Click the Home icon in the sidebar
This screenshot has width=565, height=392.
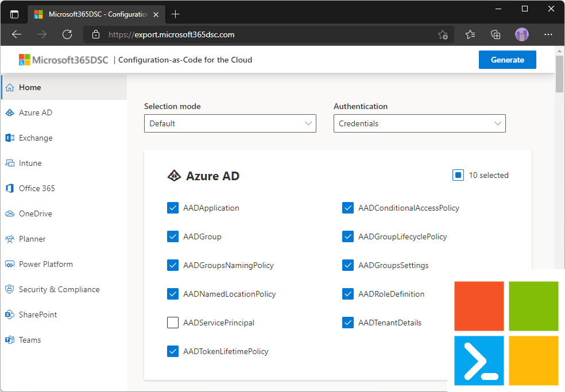pos(10,88)
